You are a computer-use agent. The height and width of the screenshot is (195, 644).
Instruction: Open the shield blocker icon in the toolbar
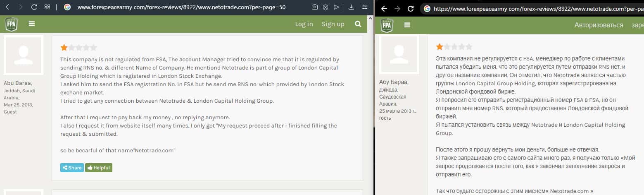(326, 7)
